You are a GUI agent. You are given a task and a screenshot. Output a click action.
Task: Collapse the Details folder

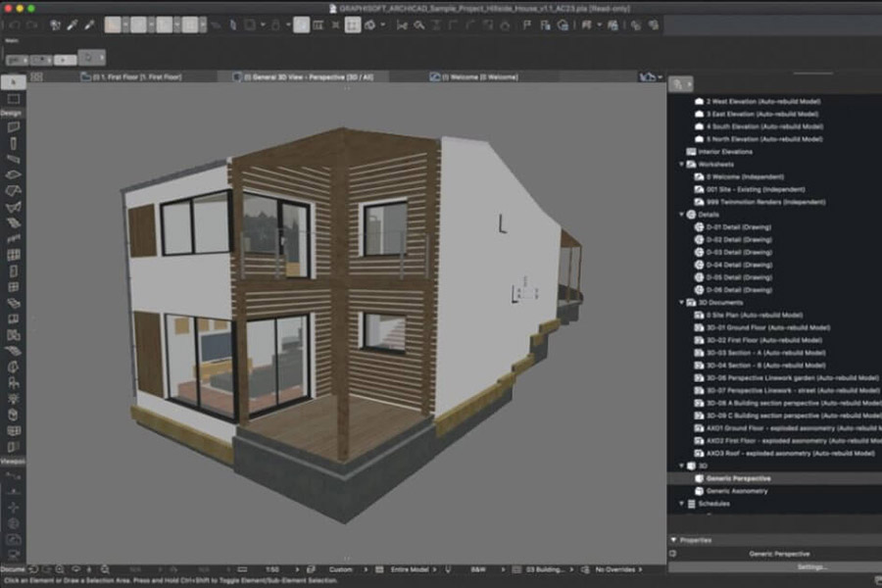click(x=681, y=215)
